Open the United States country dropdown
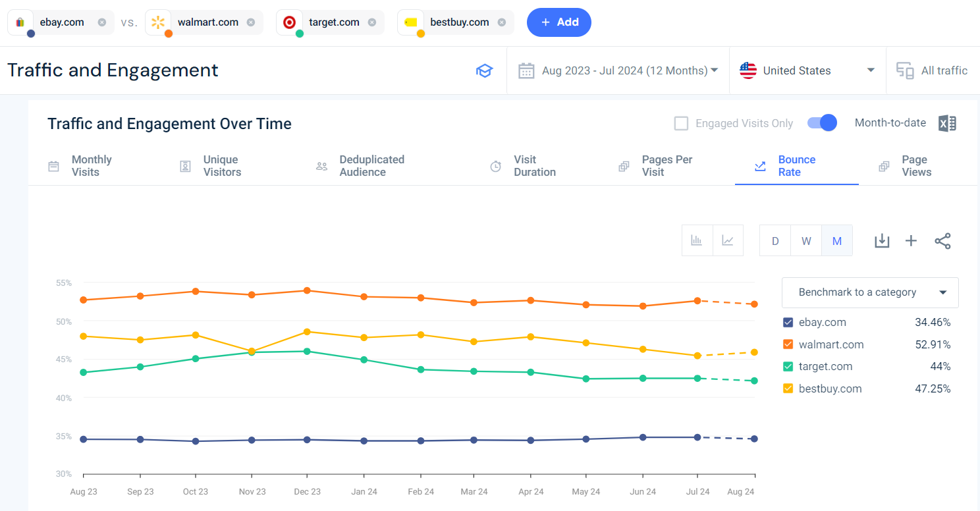 [x=807, y=70]
